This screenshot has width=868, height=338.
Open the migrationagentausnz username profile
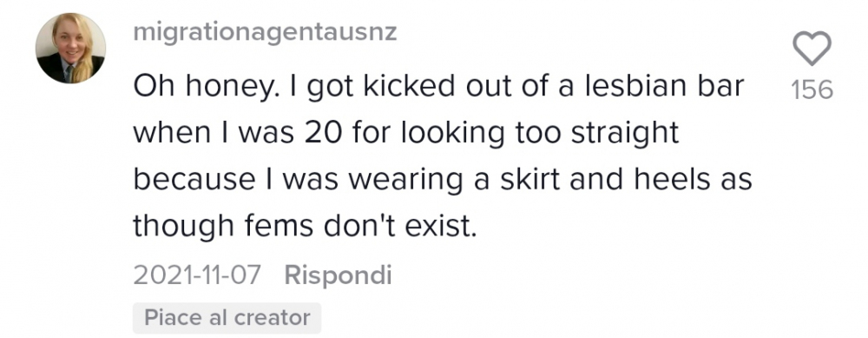pyautogui.click(x=265, y=34)
